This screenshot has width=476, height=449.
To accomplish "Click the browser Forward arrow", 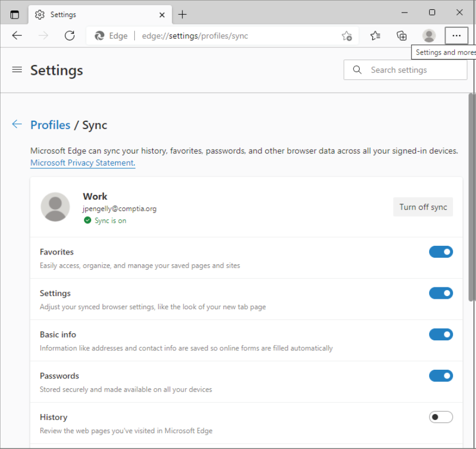I will click(44, 36).
